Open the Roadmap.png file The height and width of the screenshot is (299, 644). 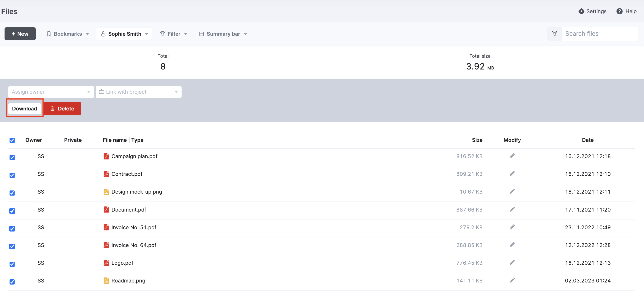click(128, 281)
